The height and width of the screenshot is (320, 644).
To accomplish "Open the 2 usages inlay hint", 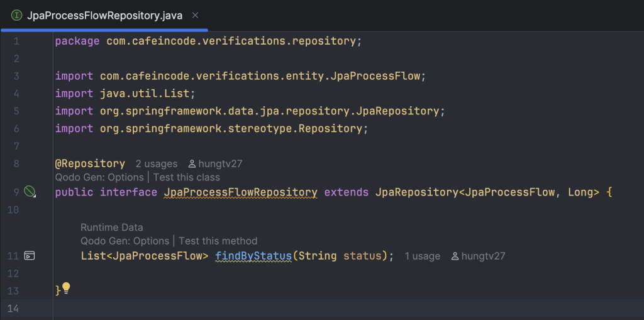I will point(157,164).
